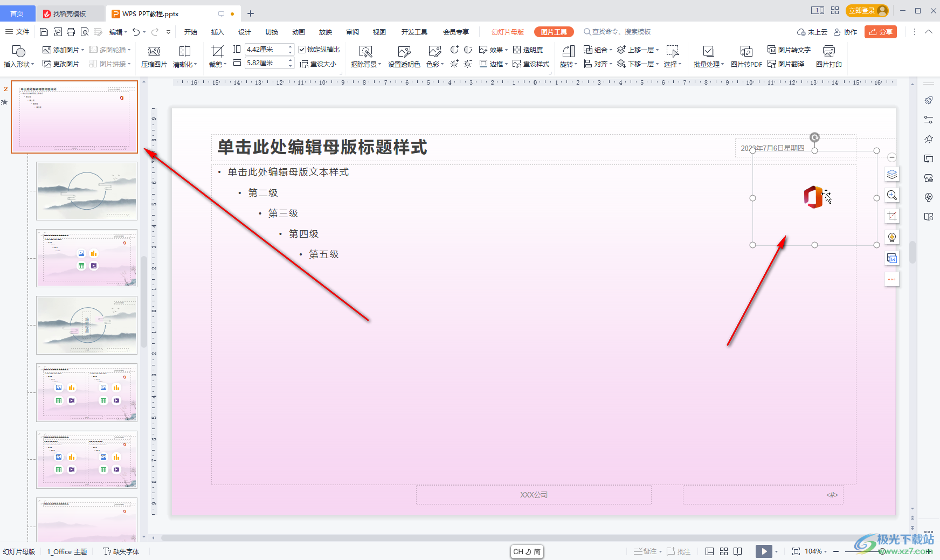This screenshot has height=560, width=940.
Task: Select the master slide thumbnail at top
Action: pos(74,117)
